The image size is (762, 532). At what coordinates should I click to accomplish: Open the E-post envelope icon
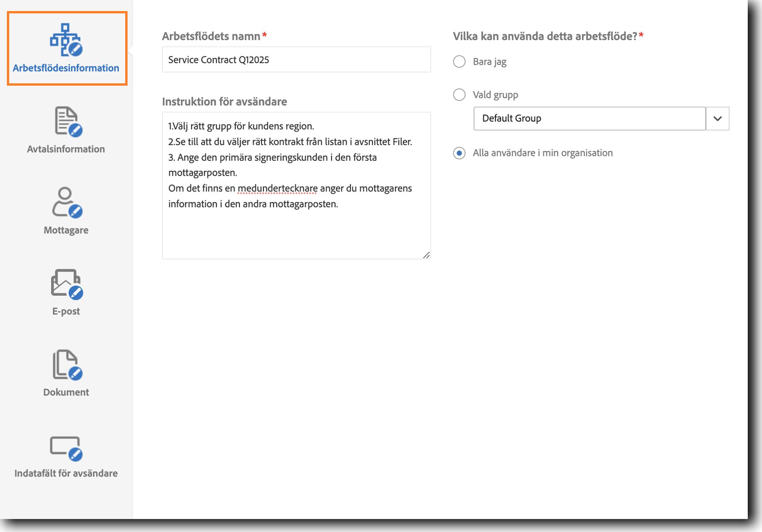67,284
